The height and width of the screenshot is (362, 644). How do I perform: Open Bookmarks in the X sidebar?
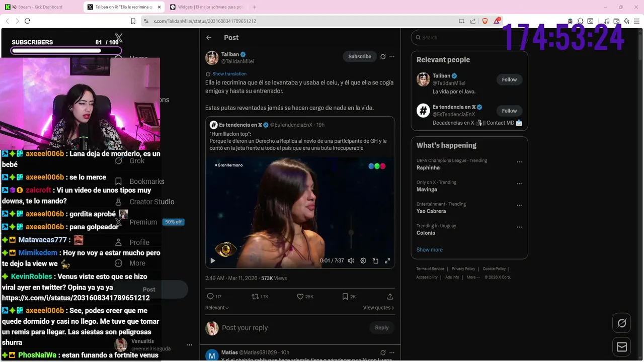(x=140, y=182)
